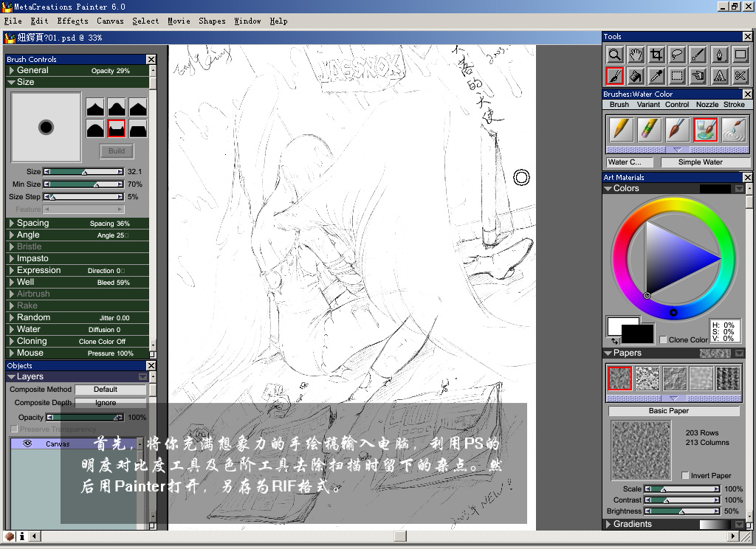Select the Scissors tool
The width and height of the screenshot is (756, 549).
(740, 76)
